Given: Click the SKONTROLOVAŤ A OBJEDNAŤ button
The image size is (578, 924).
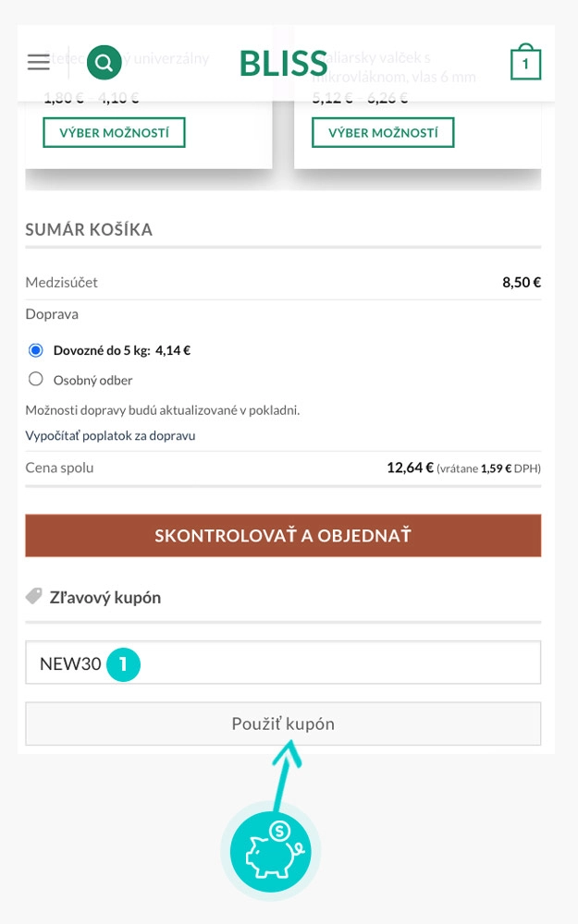Looking at the screenshot, I should (282, 536).
